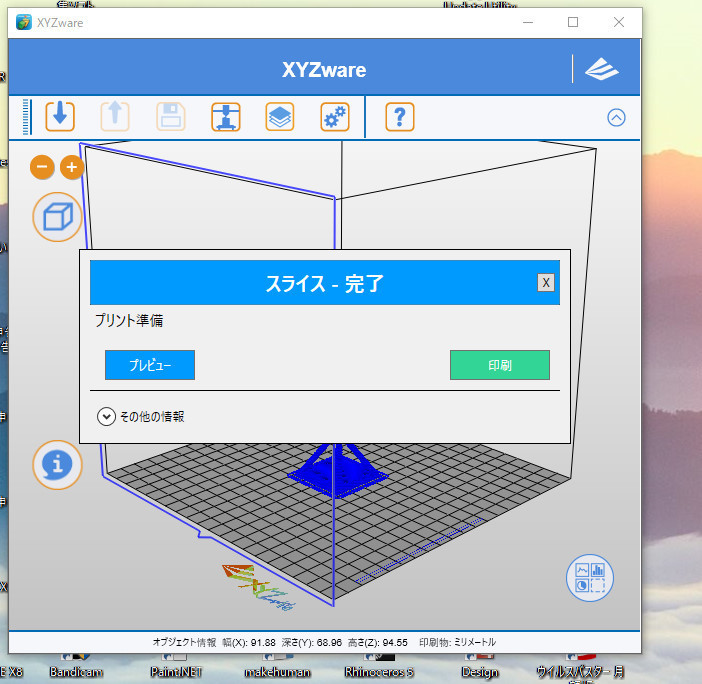Click the XYZware app icon in title bar
The image size is (702, 684).
pos(24,22)
